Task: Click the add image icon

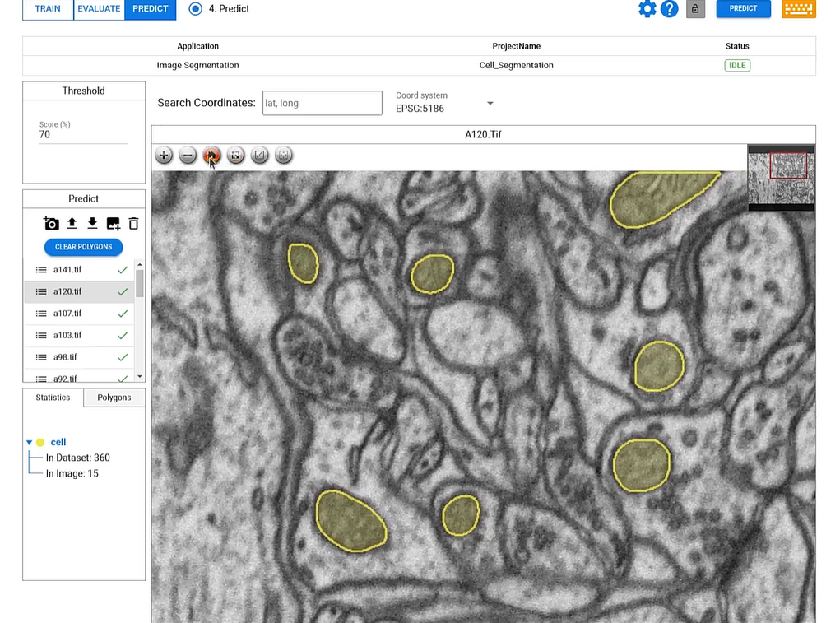Action: 114,224
